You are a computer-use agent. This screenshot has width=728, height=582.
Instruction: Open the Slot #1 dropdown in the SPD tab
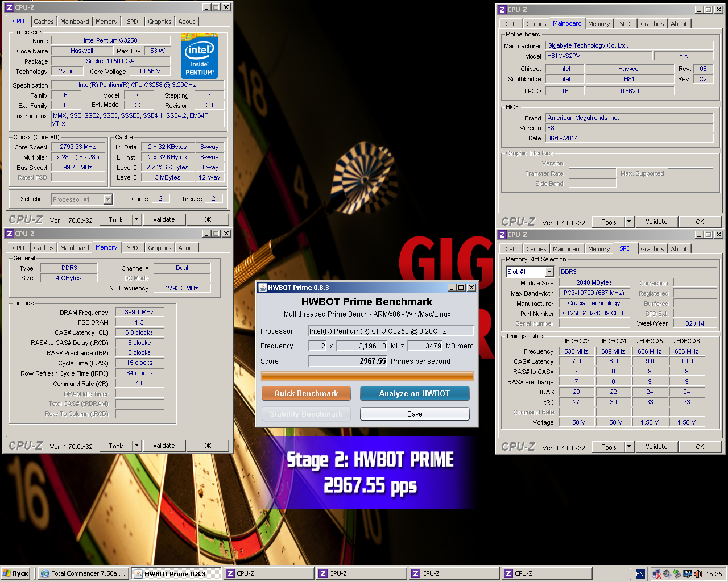tap(549, 272)
